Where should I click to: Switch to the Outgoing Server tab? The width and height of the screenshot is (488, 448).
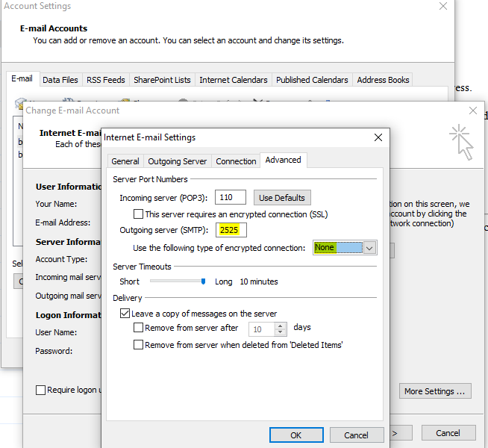click(x=177, y=161)
